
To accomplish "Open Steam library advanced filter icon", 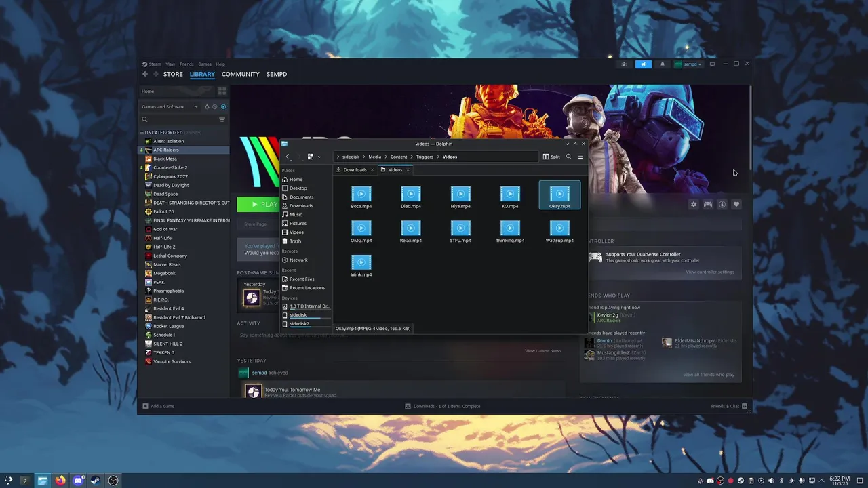I will tap(222, 119).
